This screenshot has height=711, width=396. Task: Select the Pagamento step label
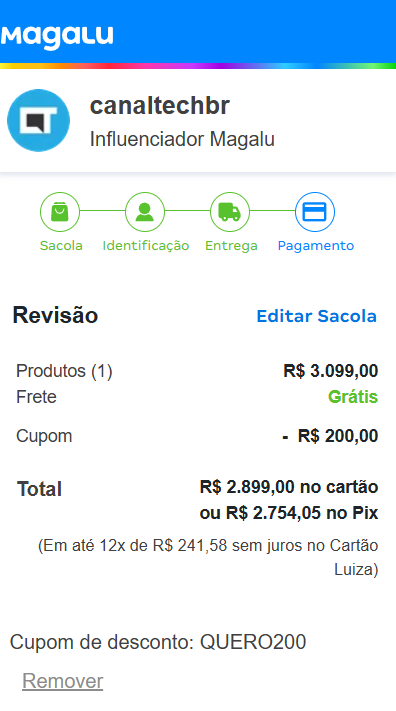[x=316, y=246]
